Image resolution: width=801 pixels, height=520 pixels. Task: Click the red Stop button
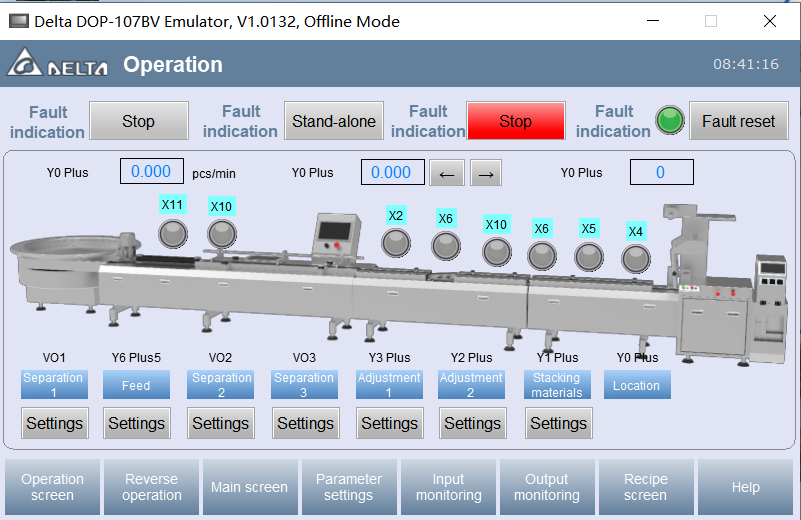pyautogui.click(x=515, y=121)
